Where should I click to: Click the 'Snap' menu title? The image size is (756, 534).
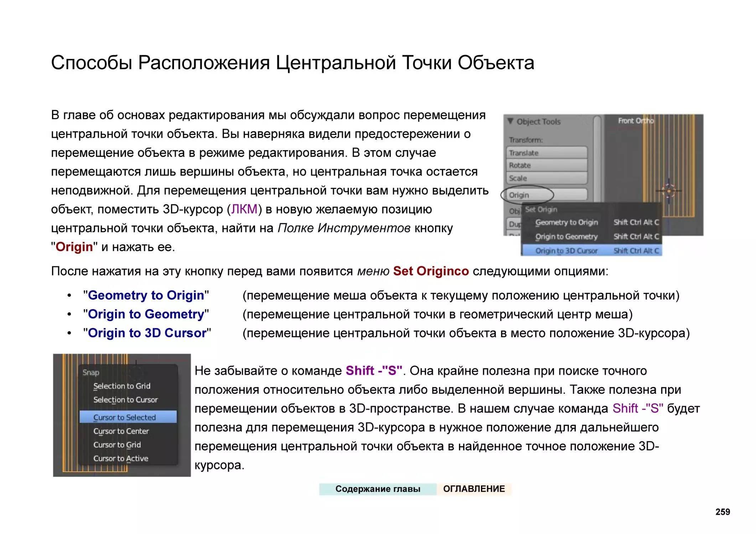[91, 372]
